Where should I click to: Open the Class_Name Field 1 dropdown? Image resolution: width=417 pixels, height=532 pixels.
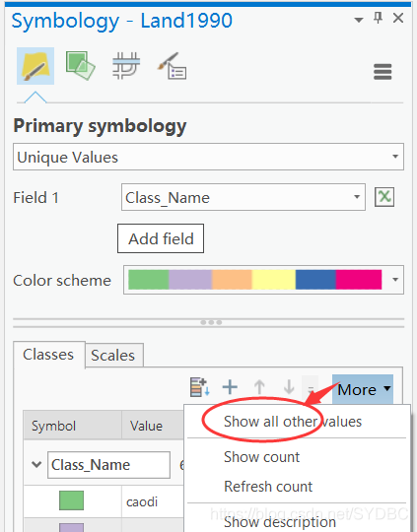coord(243,197)
